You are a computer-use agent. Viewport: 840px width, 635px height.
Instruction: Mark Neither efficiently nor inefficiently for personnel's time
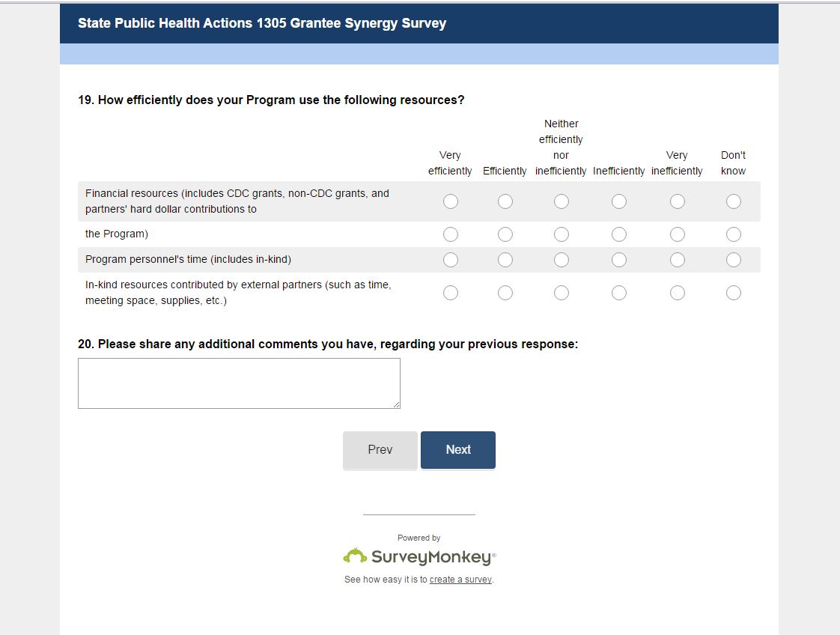point(561,260)
